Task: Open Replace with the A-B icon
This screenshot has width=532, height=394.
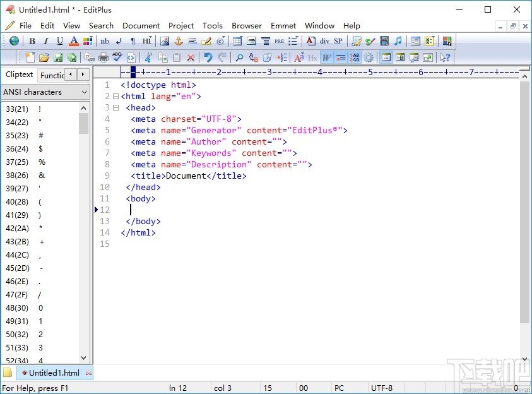Action: point(254,57)
